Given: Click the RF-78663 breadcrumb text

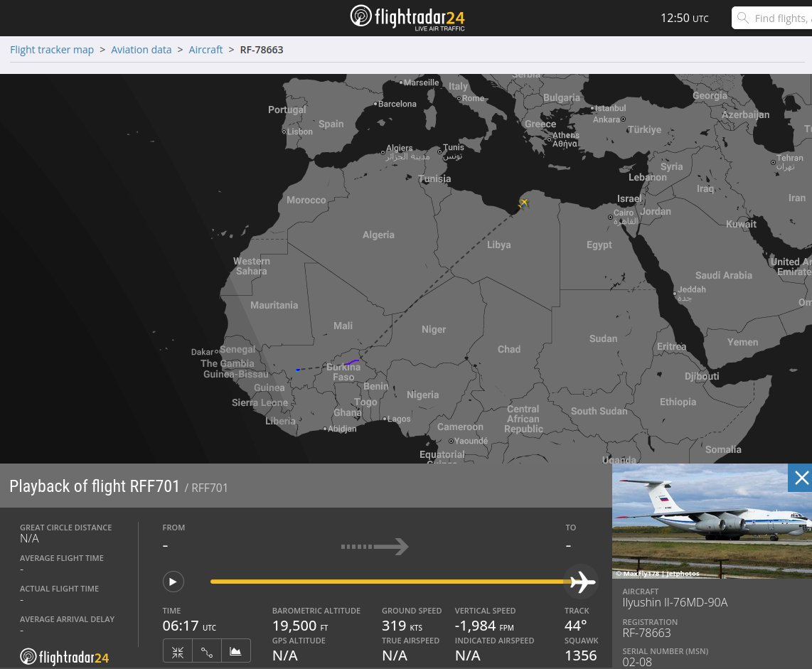Looking at the screenshot, I should [262, 50].
